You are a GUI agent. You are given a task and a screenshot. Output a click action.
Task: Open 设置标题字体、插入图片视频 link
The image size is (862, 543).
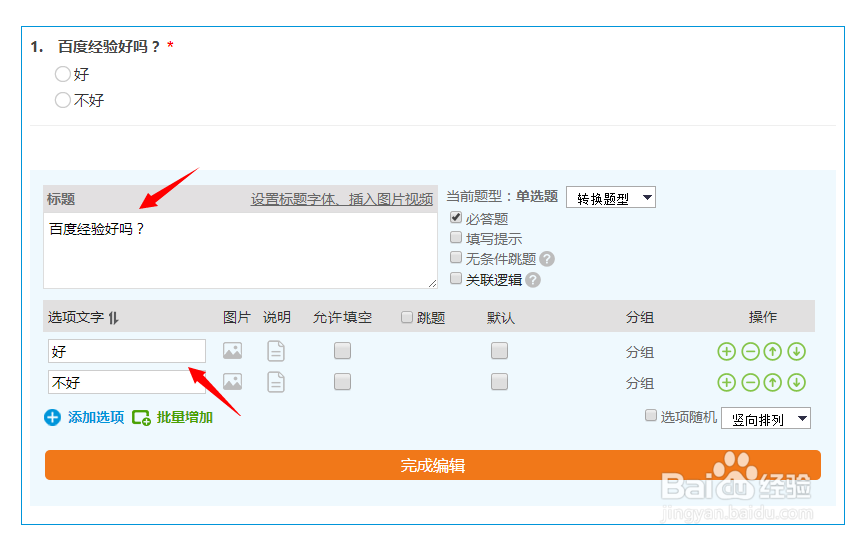pyautogui.click(x=342, y=199)
